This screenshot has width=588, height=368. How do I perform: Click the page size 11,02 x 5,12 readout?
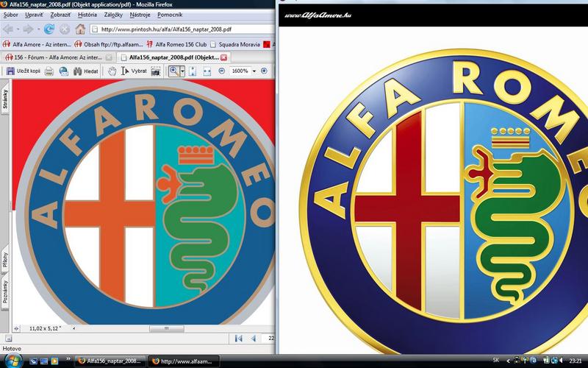[45, 328]
